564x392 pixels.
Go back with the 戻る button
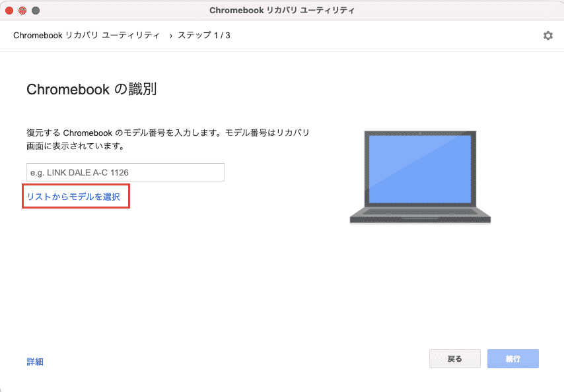[454, 358]
